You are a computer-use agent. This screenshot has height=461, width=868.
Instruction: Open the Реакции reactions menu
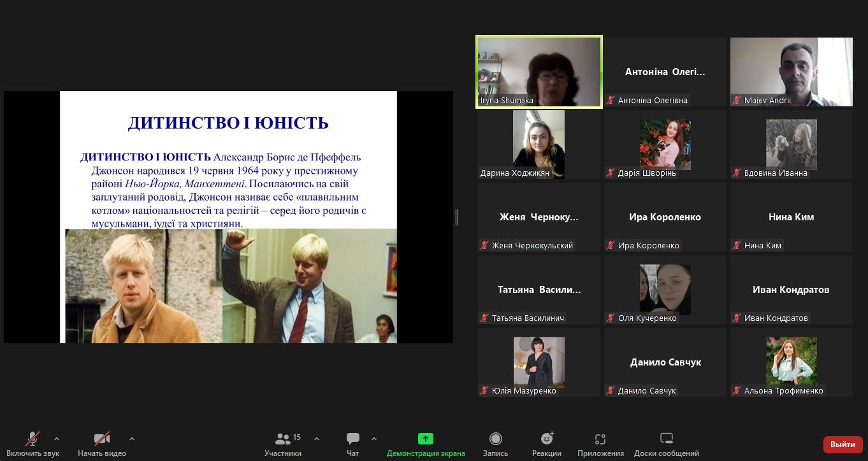coord(546,439)
